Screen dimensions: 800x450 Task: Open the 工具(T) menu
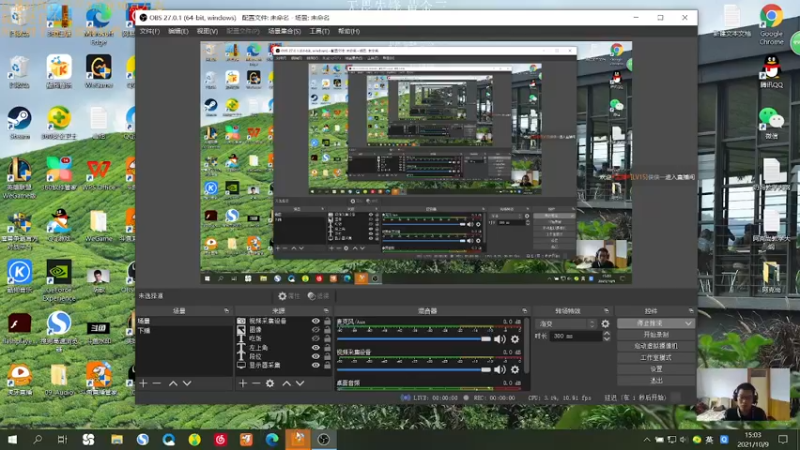point(319,31)
